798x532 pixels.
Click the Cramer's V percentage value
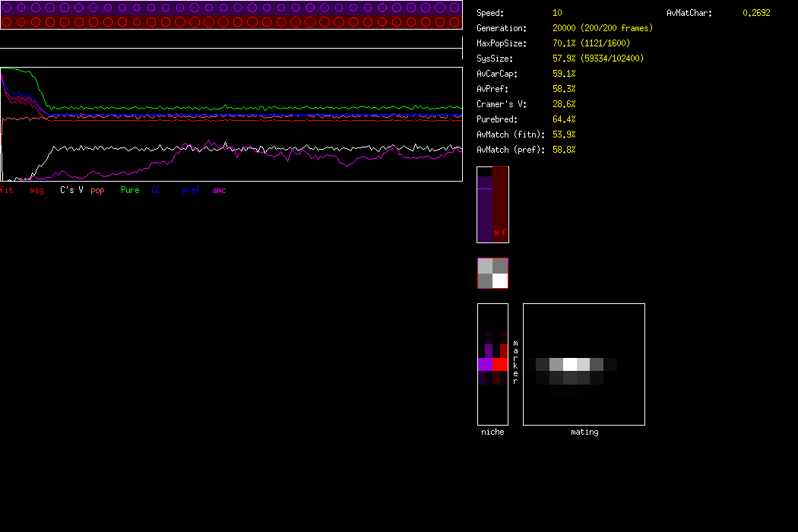(563, 104)
